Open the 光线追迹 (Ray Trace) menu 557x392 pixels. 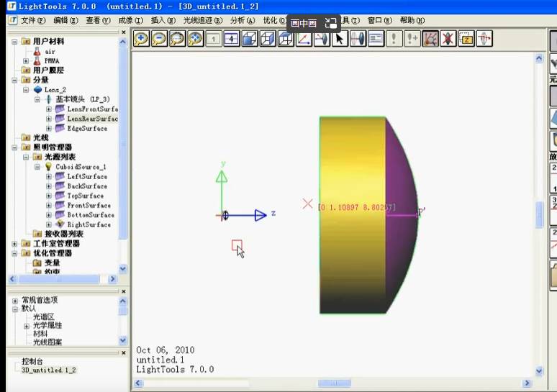(202, 21)
